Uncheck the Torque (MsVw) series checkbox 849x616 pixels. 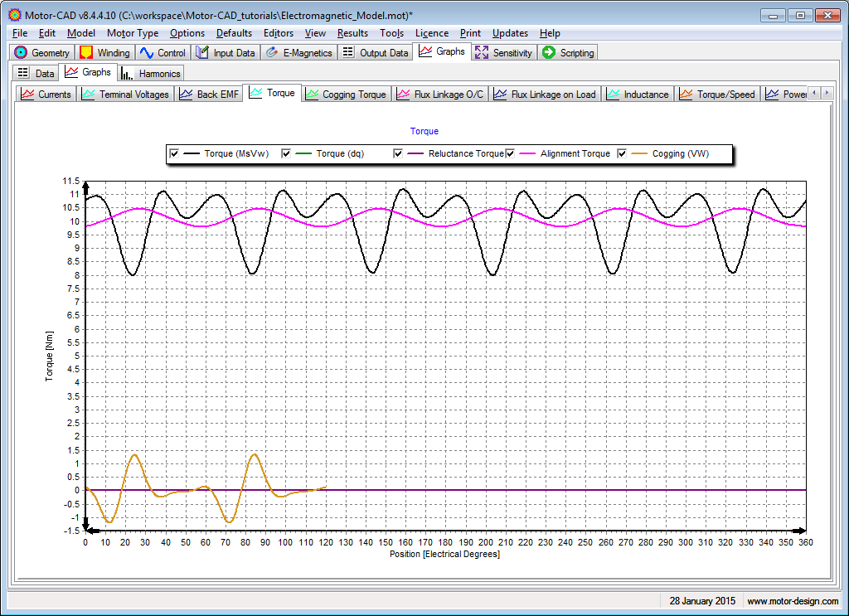point(174,153)
